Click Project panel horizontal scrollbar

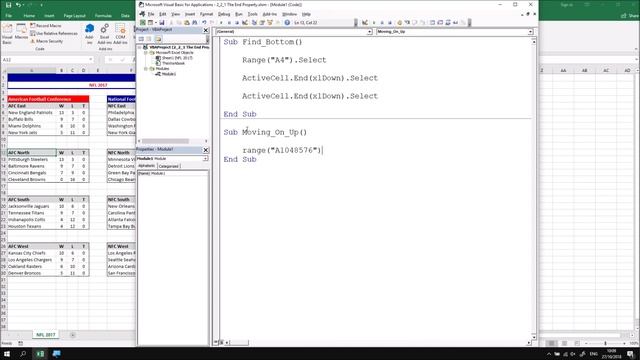[166, 141]
